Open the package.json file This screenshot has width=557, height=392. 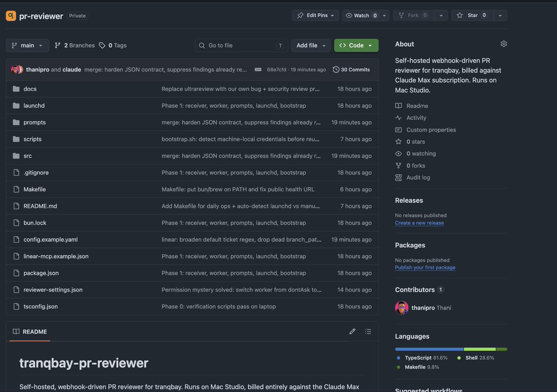pos(41,273)
